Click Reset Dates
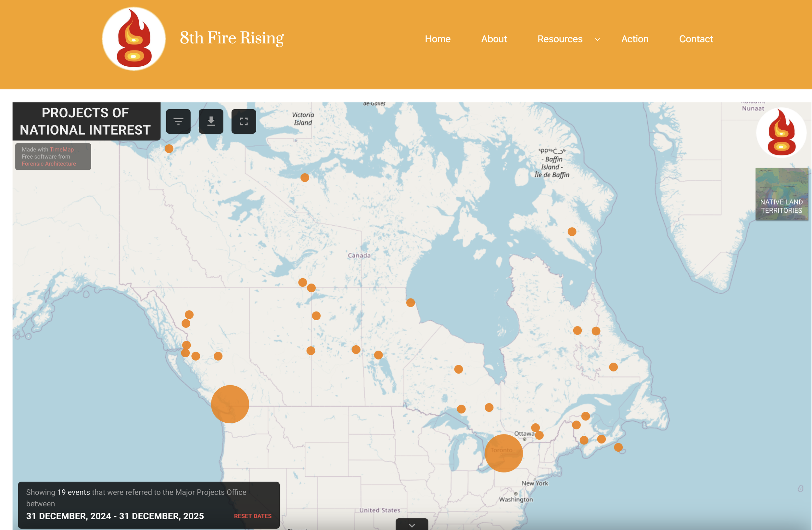The height and width of the screenshot is (530, 812). click(x=252, y=516)
